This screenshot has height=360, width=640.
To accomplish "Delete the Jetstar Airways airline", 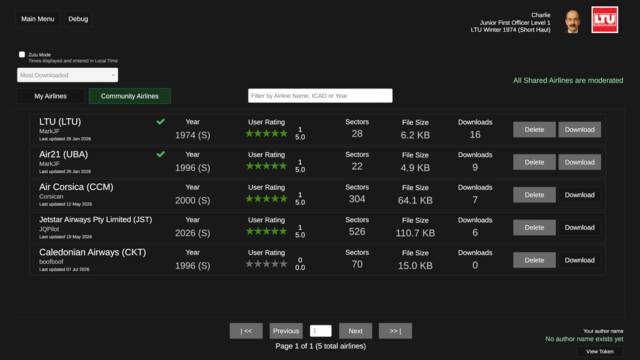I will coord(534,227).
